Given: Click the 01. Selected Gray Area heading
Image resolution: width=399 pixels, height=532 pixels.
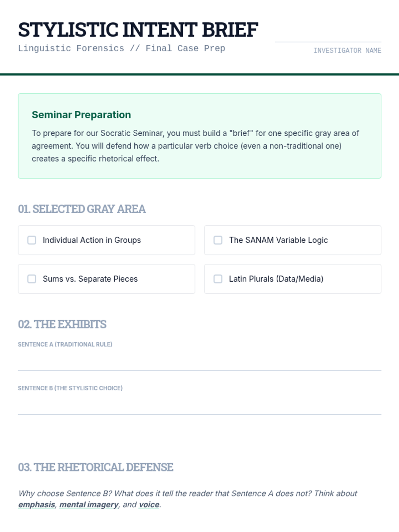Looking at the screenshot, I should [82, 209].
